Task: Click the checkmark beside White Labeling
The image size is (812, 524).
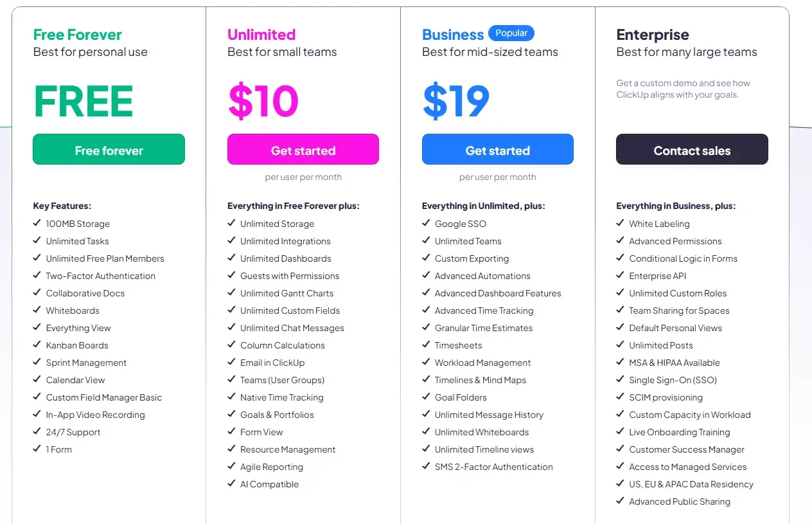Action: 621,224
